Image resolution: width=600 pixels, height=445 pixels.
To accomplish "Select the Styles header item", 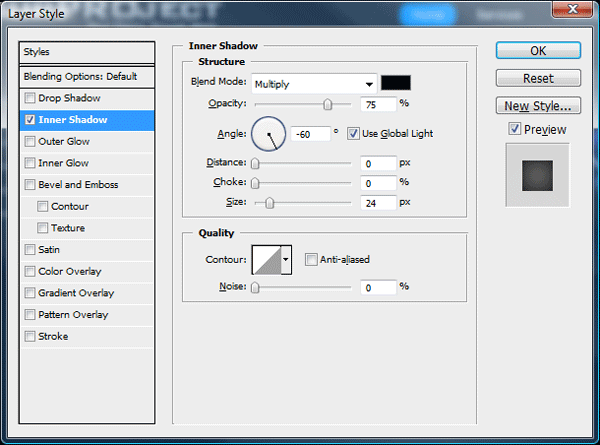I will coord(87,52).
